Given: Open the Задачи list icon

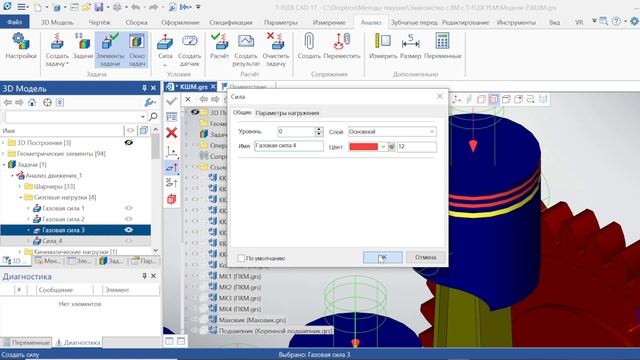Looking at the screenshot, I should pos(83,47).
